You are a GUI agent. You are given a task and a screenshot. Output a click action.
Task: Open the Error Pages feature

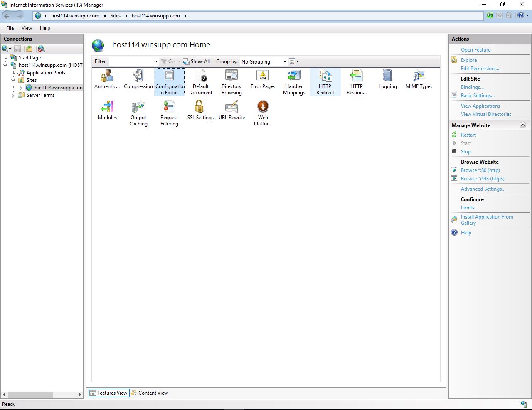(263, 79)
